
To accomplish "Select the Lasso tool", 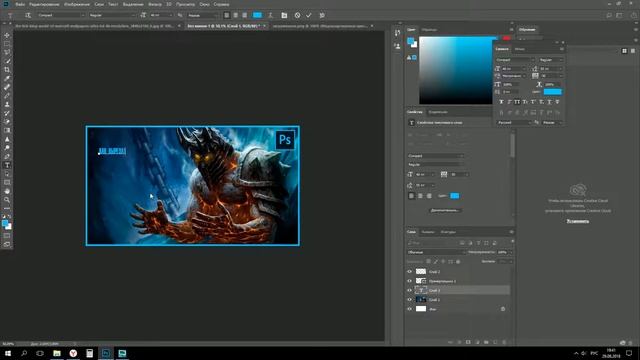I will click(x=7, y=53).
